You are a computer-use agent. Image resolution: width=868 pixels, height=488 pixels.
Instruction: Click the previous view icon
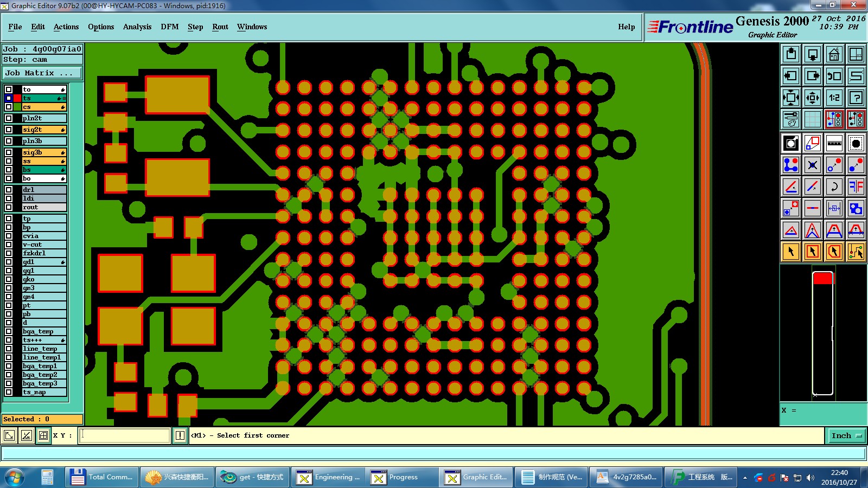834,76
